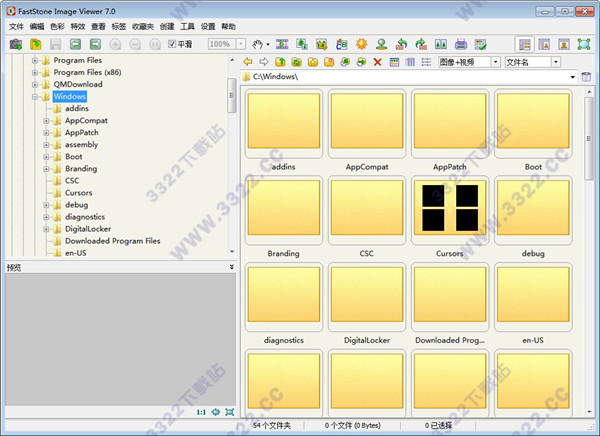Viewport: 600px width, 436px height.
Task: Open the hand tool dropdown arrow
Action: pos(268,44)
